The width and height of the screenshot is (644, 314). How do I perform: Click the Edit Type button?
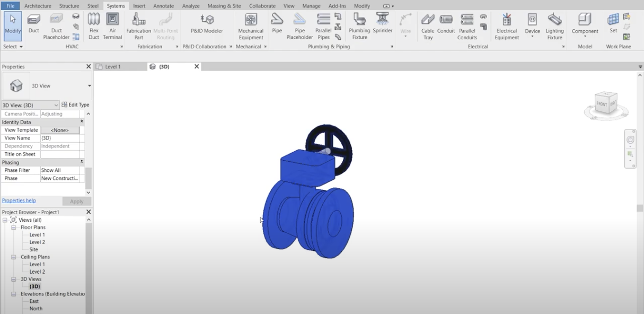click(75, 105)
